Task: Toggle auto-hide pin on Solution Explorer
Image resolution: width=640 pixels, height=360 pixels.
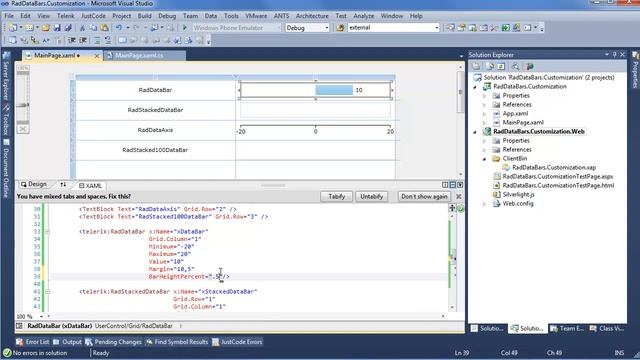Action: click(615, 55)
